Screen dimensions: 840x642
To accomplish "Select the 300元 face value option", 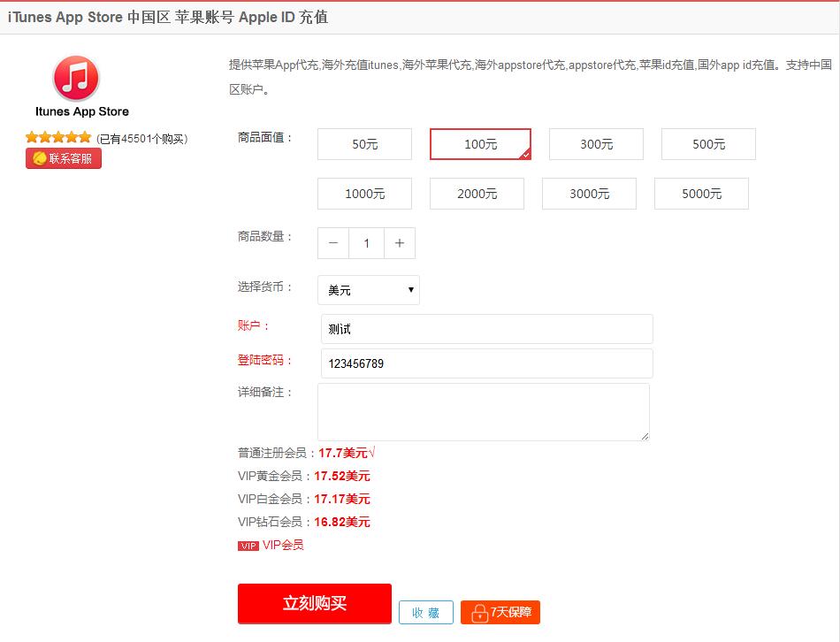I will click(596, 144).
